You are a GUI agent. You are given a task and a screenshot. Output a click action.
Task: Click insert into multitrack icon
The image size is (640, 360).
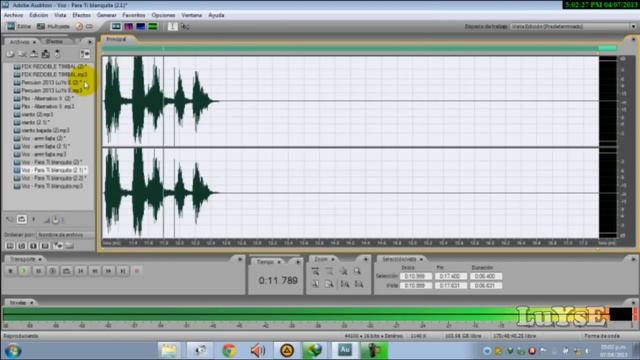[x=34, y=54]
